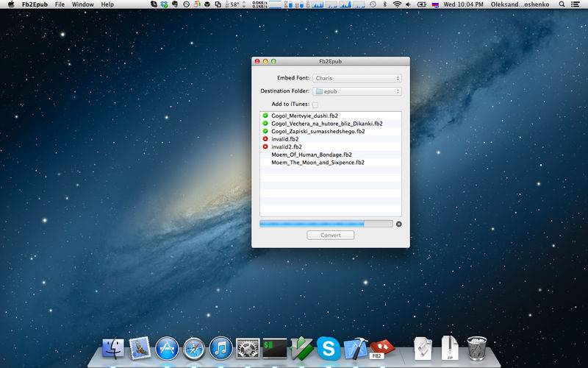Screen dimensions: 588x368
Task: Open iTunes from the Dock
Action: [221, 348]
